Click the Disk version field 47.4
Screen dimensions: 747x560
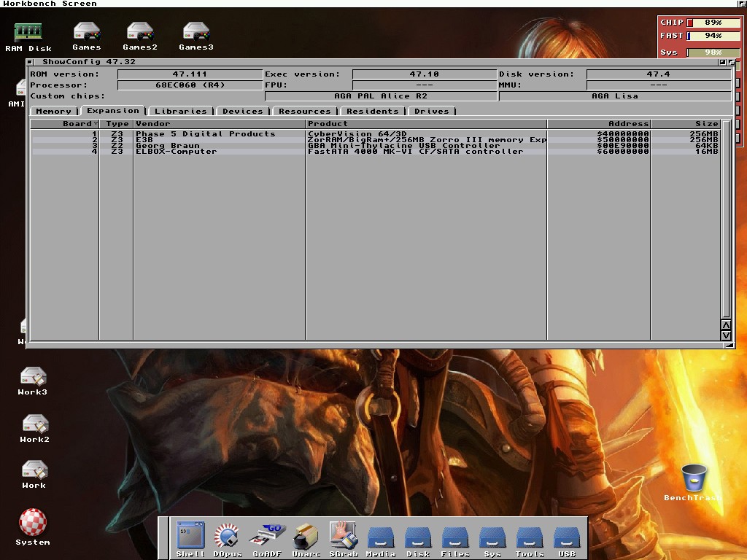point(659,74)
